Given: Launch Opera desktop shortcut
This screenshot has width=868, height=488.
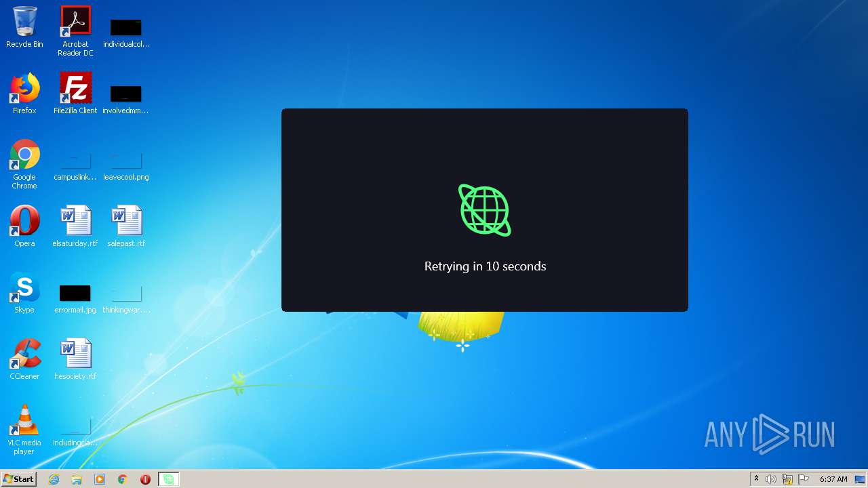Looking at the screenshot, I should [x=24, y=226].
